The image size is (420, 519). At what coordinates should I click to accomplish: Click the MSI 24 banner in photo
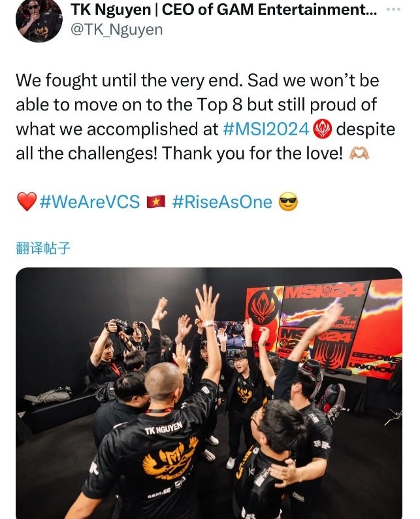point(325,291)
